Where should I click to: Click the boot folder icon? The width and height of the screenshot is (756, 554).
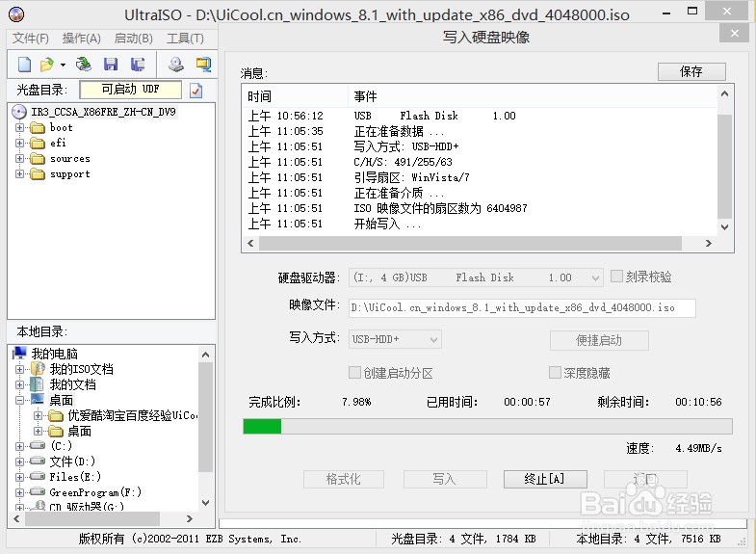(38, 128)
